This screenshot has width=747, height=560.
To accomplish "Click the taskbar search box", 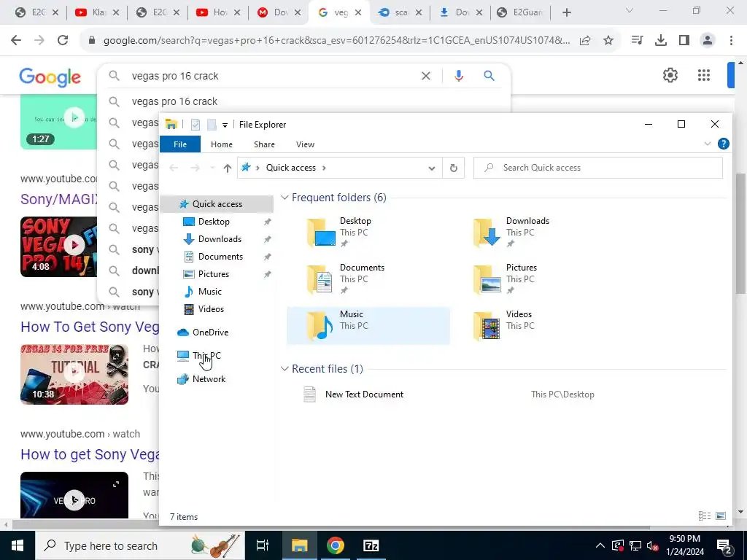I will pyautogui.click(x=139, y=545).
